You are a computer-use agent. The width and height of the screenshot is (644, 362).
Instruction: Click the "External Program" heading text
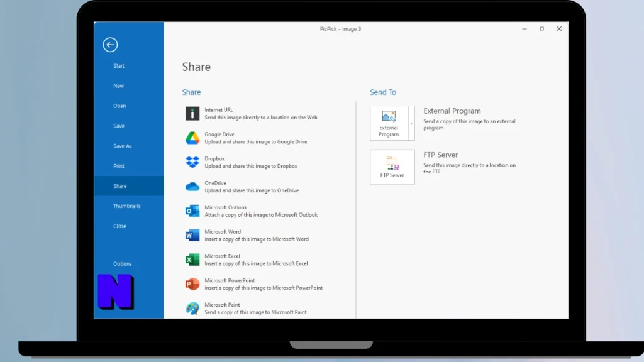point(452,111)
